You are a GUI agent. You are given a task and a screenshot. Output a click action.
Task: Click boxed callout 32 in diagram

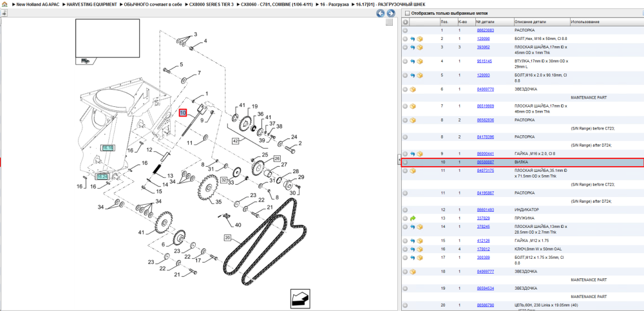coord(223,180)
